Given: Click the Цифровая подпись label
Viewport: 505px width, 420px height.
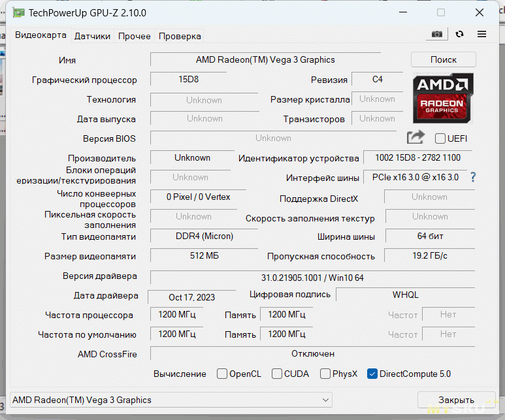Looking at the screenshot, I should [290, 295].
